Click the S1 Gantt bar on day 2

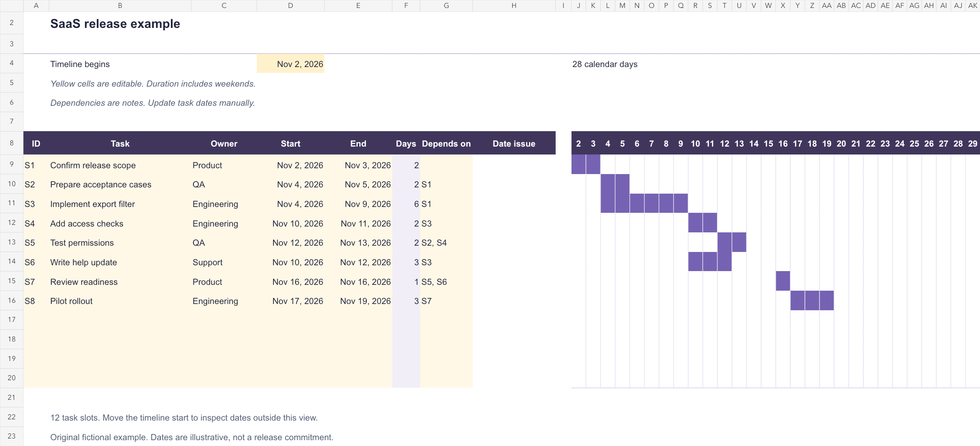click(579, 164)
